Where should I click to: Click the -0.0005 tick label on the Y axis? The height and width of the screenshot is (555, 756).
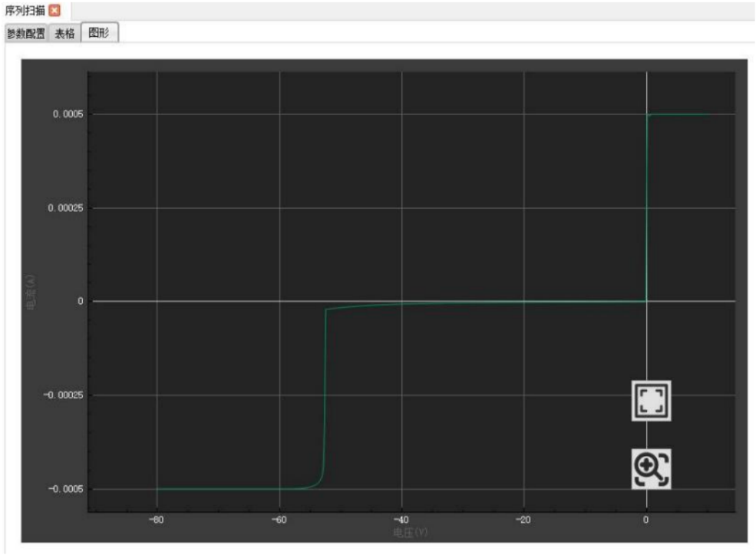pos(65,489)
